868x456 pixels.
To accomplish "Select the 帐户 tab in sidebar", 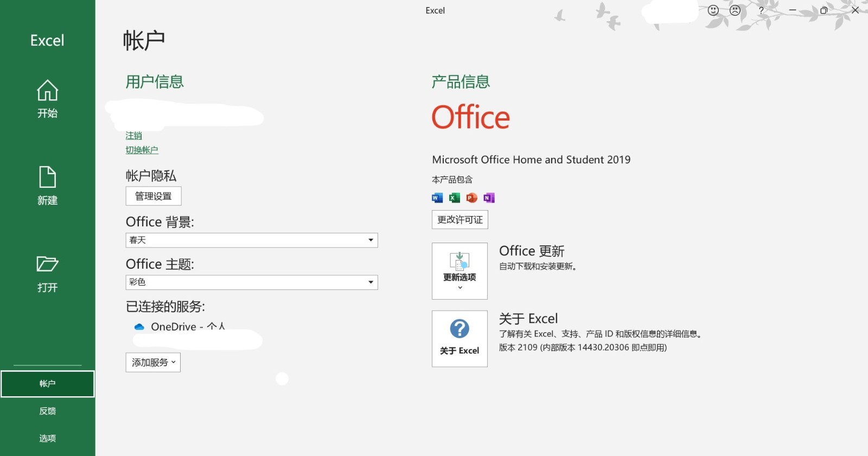I will pyautogui.click(x=48, y=384).
